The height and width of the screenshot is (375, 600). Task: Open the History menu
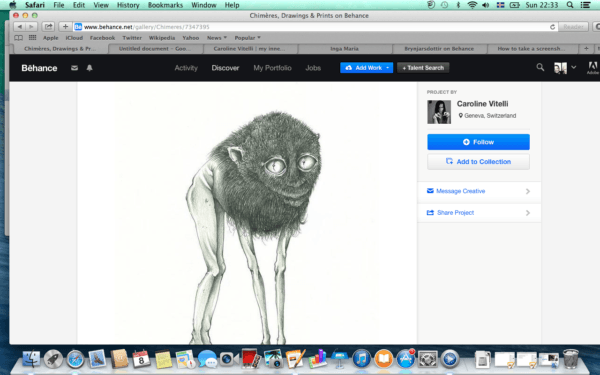(128, 5)
